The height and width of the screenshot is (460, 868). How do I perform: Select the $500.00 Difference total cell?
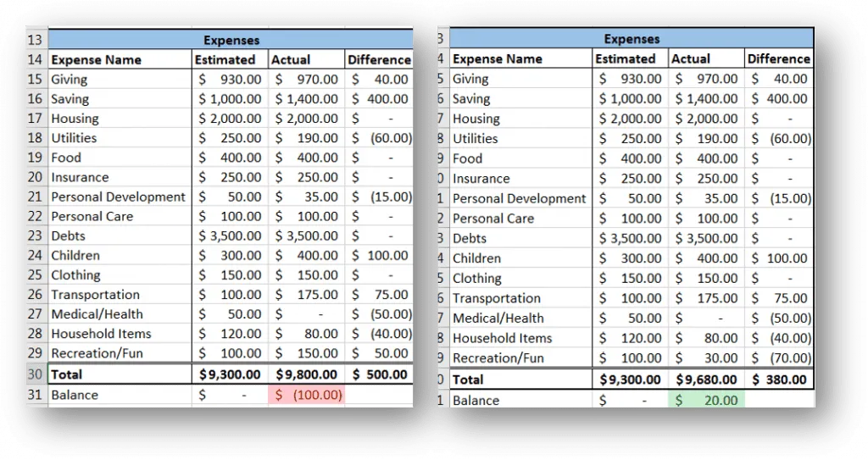379,374
